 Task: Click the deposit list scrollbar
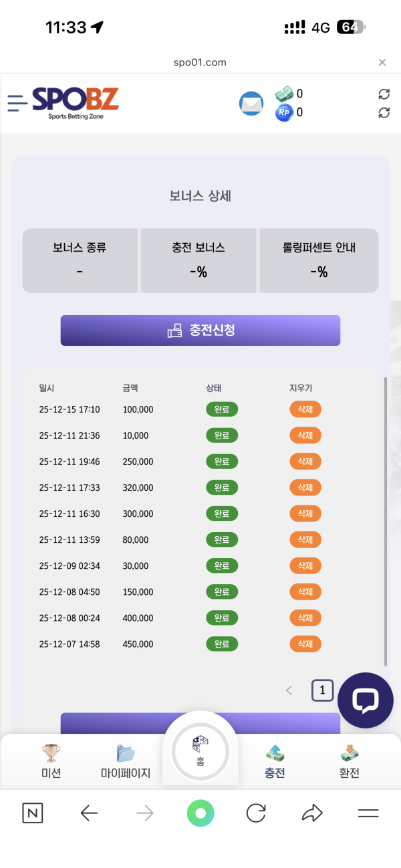(386, 521)
